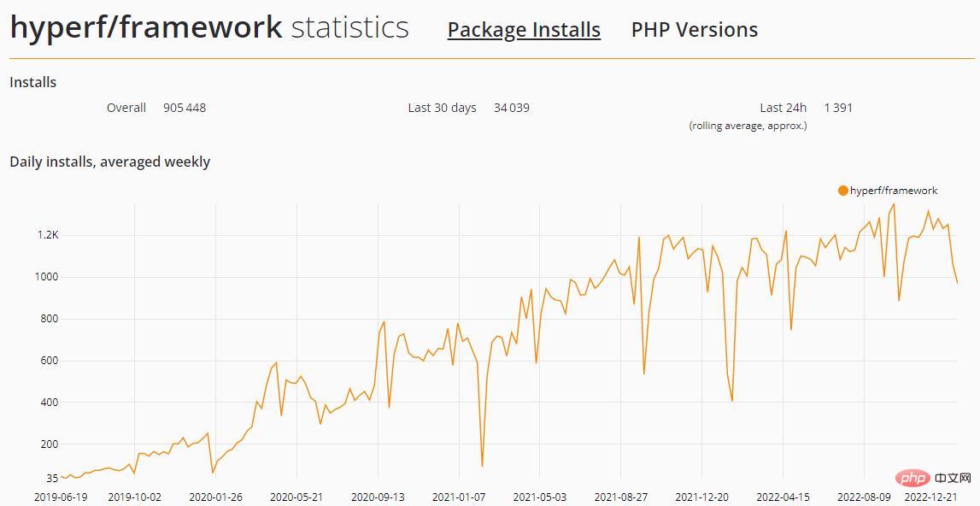Click the 2022-08-09 date label
This screenshot has width=980, height=506.
point(865,497)
